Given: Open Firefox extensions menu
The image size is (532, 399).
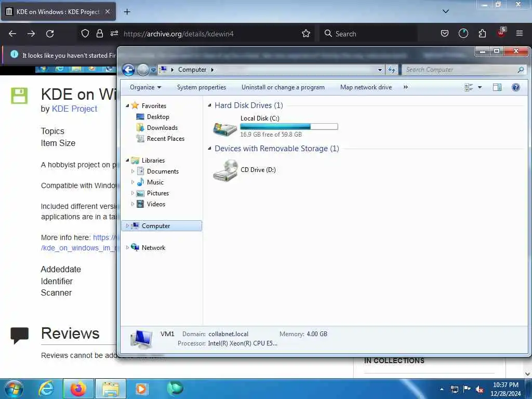Looking at the screenshot, I should click(x=482, y=33).
